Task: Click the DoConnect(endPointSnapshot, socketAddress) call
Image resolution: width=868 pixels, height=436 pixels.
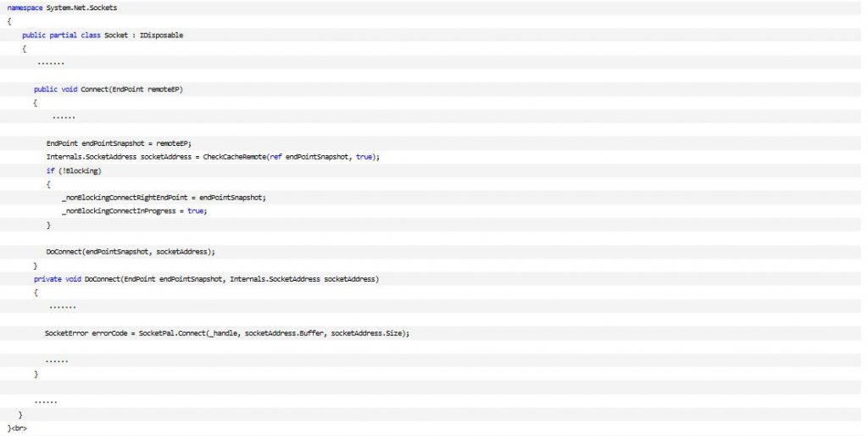Action: (131, 252)
